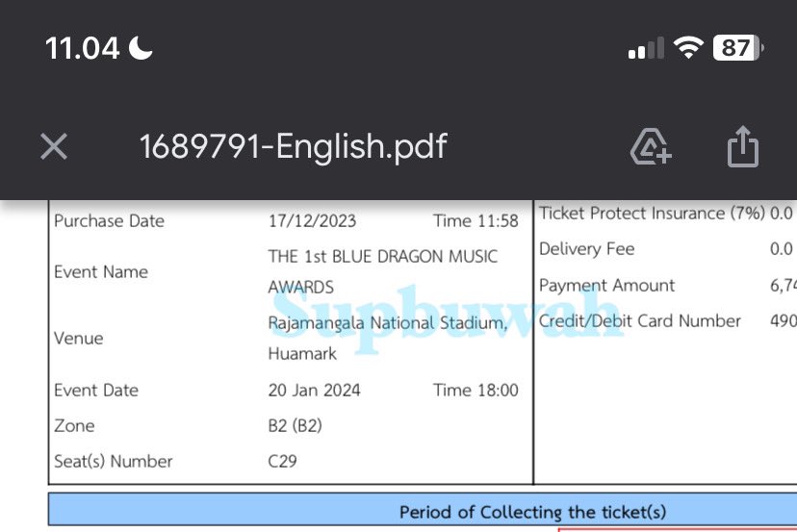Select the event date '20 Jan 2024'
The height and width of the screenshot is (532, 797).
point(314,391)
